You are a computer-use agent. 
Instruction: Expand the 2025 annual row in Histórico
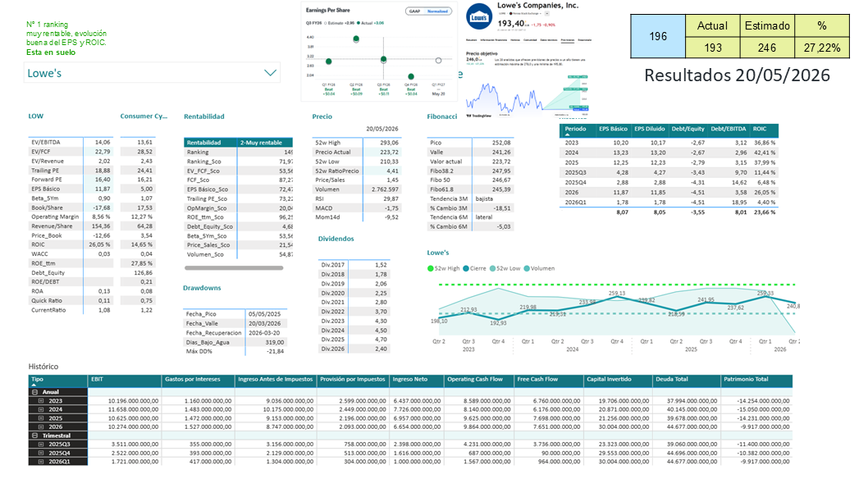[x=41, y=418]
